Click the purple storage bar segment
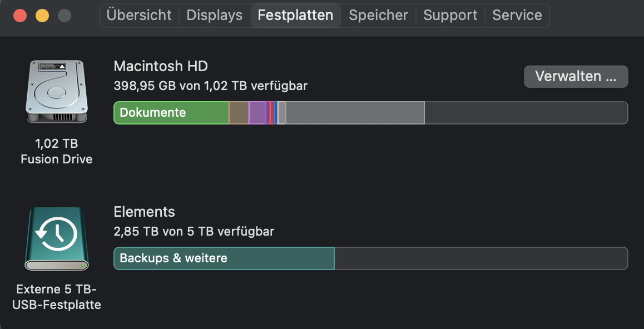 pyautogui.click(x=257, y=113)
